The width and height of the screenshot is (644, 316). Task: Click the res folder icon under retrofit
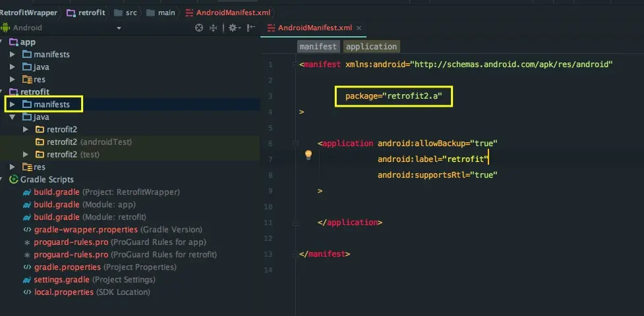tap(27, 167)
